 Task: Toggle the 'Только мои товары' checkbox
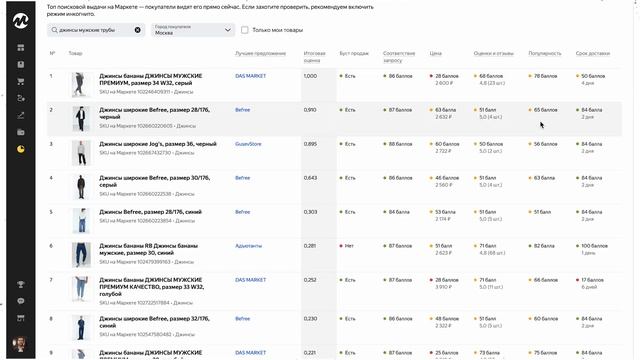[244, 30]
